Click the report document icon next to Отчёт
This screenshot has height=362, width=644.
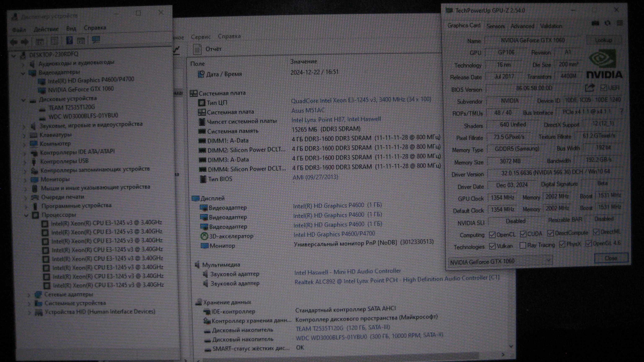tap(197, 49)
